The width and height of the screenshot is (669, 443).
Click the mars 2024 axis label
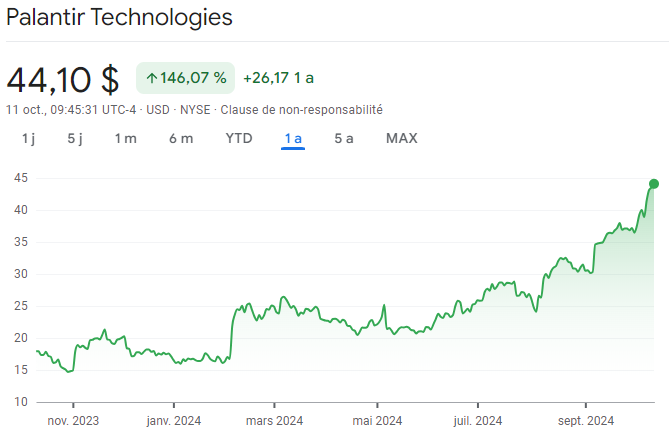[x=274, y=421]
